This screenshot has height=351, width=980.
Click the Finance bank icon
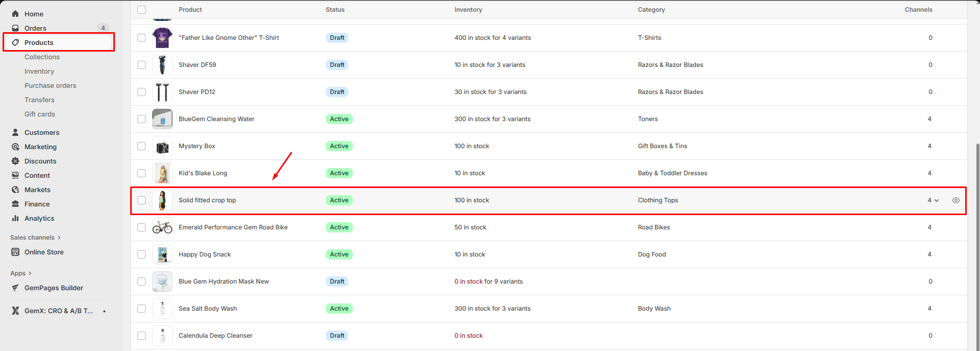tap(15, 204)
